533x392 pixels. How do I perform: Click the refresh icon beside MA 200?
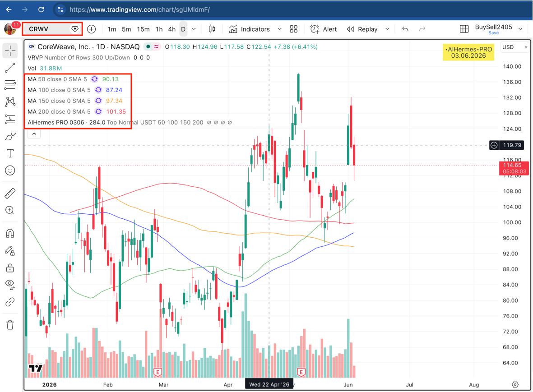pos(98,112)
